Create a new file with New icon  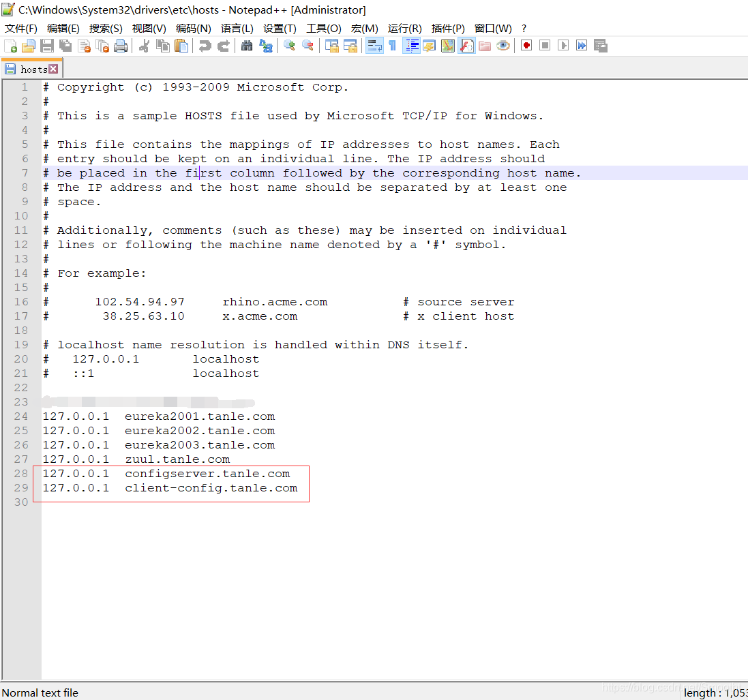click(x=10, y=46)
